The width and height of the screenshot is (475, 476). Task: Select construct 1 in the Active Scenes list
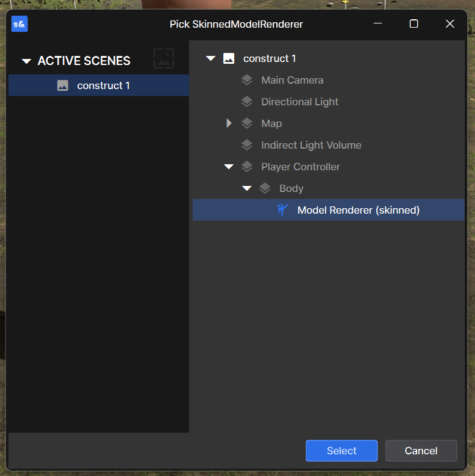point(99,85)
